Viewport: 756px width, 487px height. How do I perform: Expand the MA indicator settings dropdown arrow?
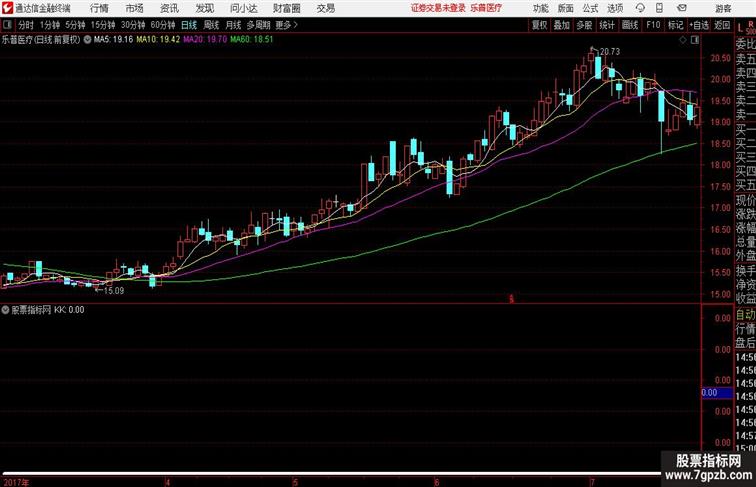[x=87, y=40]
